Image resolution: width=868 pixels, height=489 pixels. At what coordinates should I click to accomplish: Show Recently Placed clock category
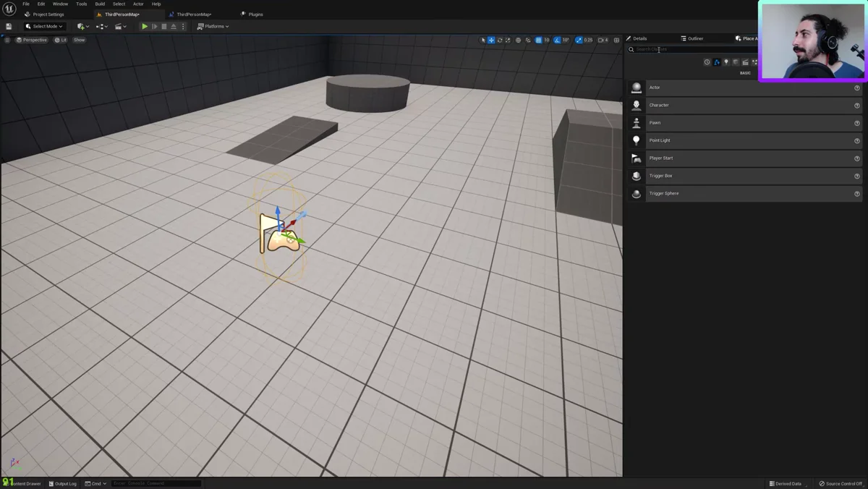[x=707, y=62]
